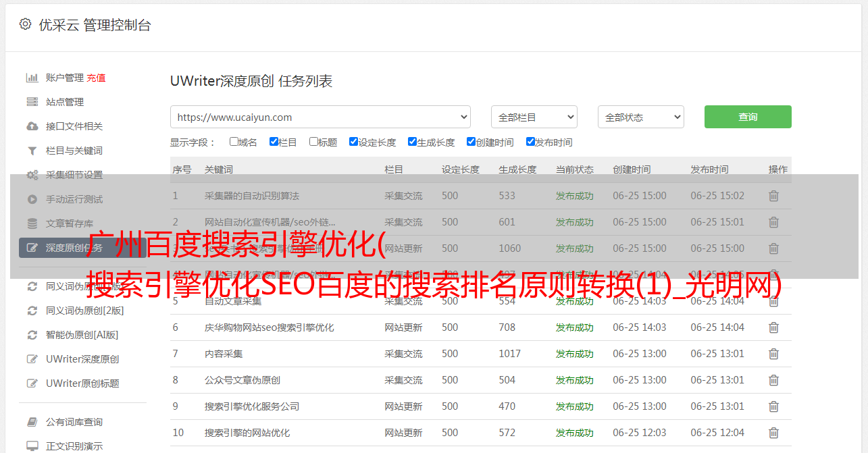The width and height of the screenshot is (868, 453).
Task: Click the 创建时间 column header
Action: pos(632,169)
